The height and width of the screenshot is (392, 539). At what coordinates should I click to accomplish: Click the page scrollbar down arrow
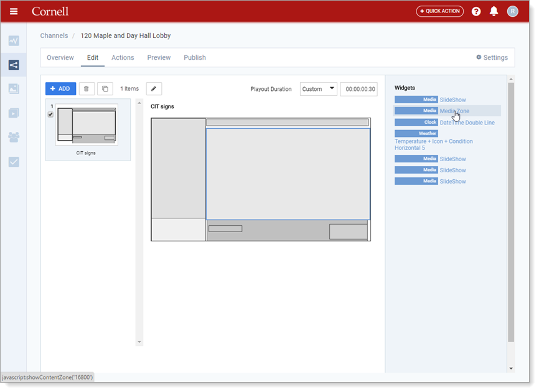511,368
